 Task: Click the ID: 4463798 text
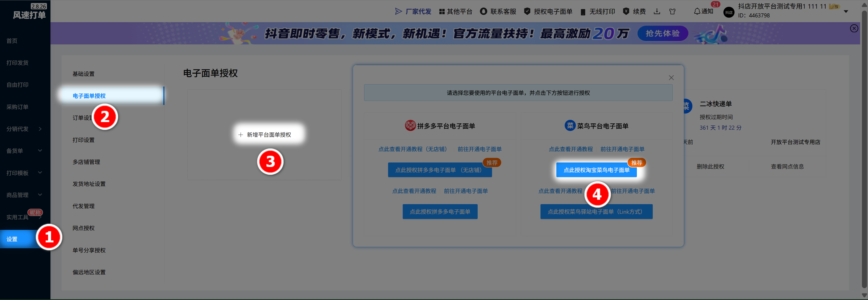pos(754,15)
